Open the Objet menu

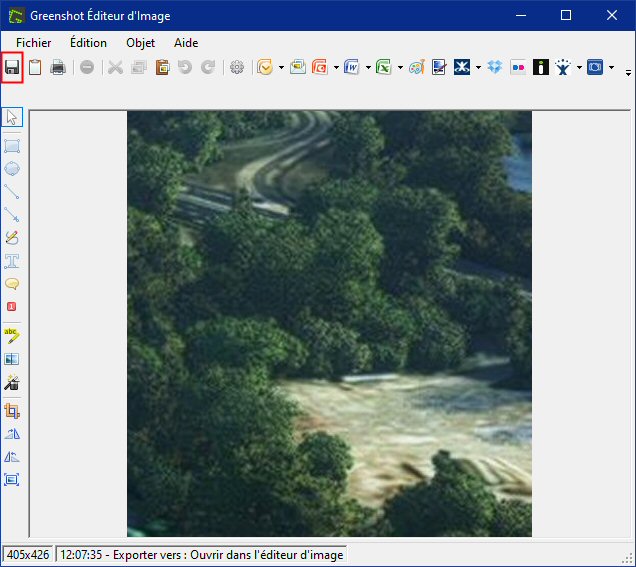[x=140, y=43]
